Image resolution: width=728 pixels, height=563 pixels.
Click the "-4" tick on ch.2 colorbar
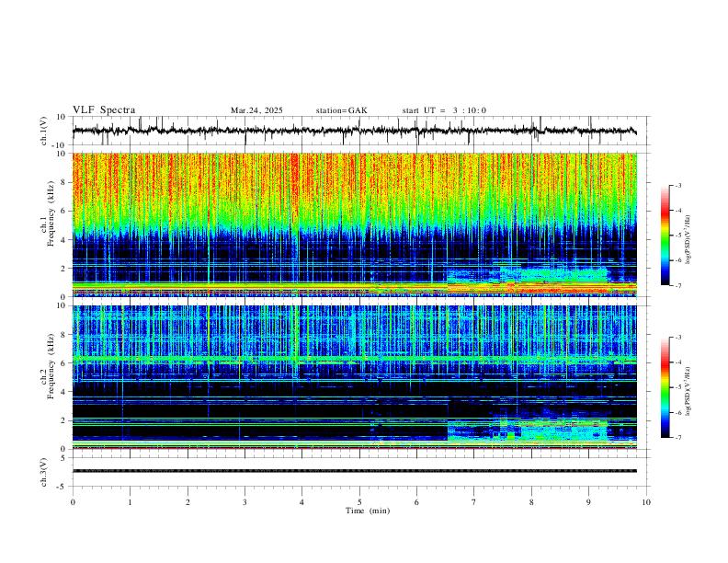[x=677, y=362]
